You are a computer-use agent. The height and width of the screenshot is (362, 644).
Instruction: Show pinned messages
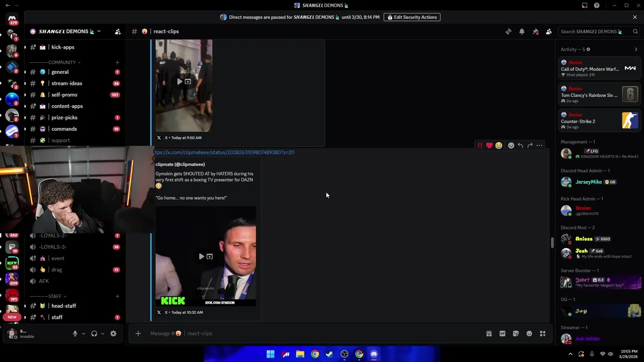(535, 31)
